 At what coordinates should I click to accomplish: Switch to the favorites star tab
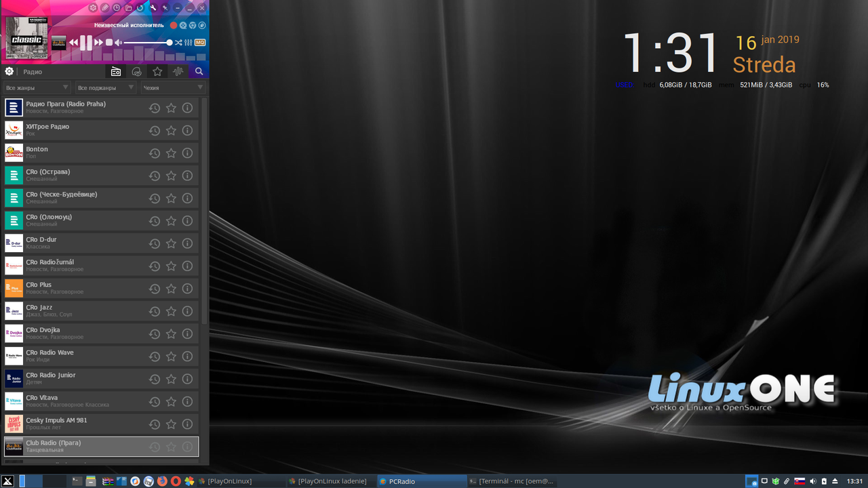(x=157, y=71)
